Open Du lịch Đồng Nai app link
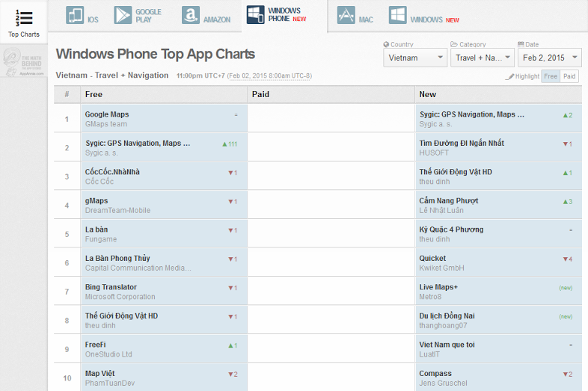The height and width of the screenshot is (391, 588). tap(447, 315)
